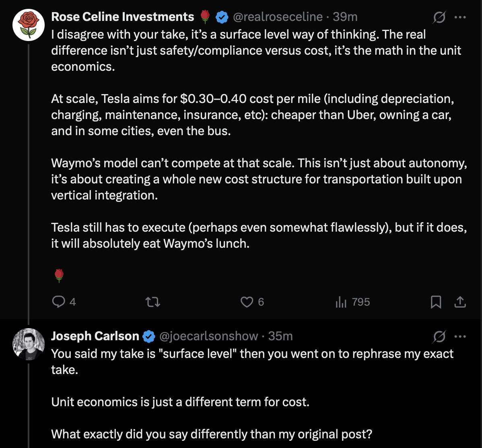Viewport: 482px width, 448px height.
Task: Click Rose Celine's blue verified badge
Action: coord(222,17)
